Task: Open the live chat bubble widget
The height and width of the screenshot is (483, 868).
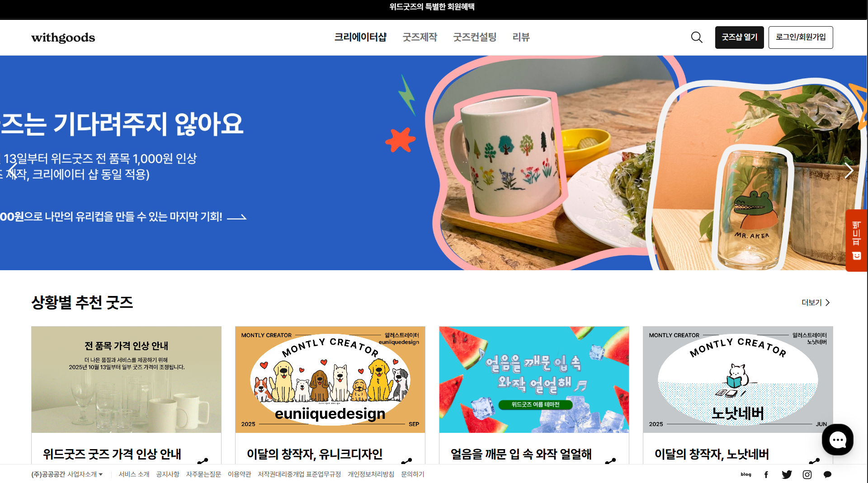Action: pyautogui.click(x=837, y=439)
